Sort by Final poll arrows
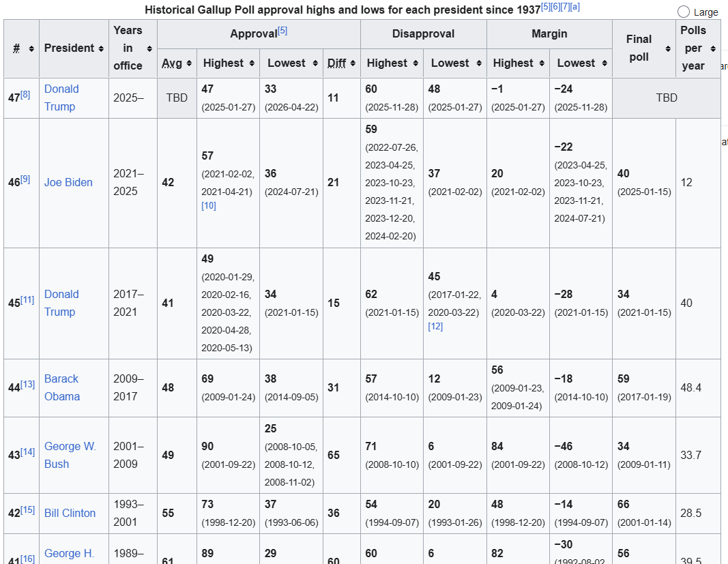728x564 pixels. [668, 48]
